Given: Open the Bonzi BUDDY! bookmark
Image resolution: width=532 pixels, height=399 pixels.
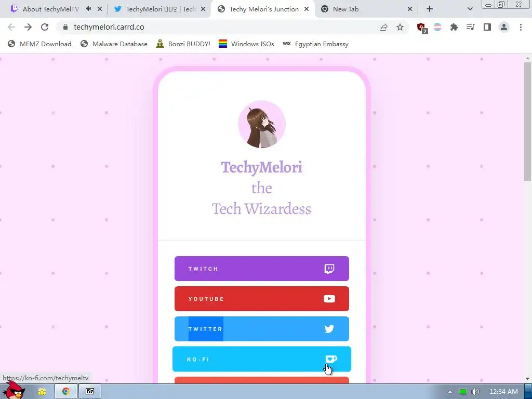Looking at the screenshot, I should (183, 44).
